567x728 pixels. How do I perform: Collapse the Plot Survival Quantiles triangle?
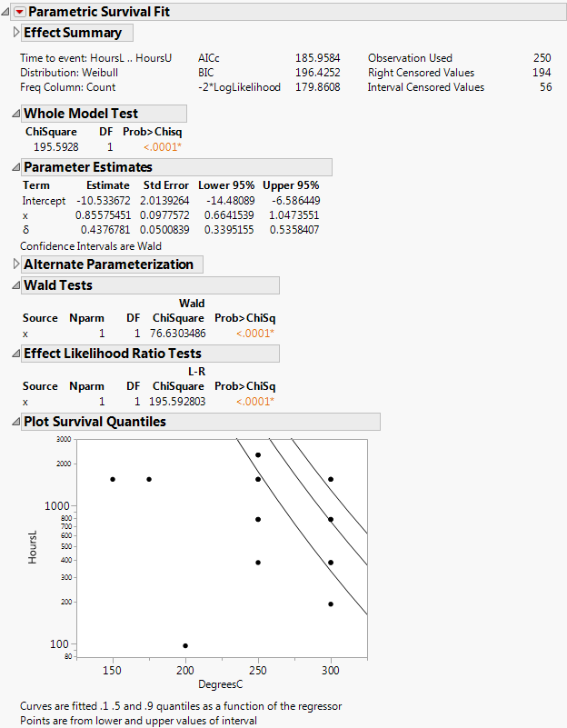coord(15,422)
